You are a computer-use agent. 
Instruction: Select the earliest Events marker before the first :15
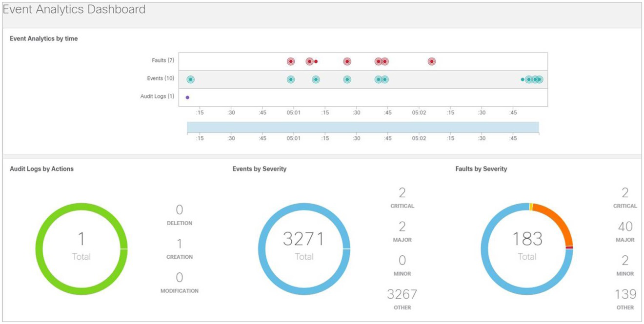click(191, 79)
